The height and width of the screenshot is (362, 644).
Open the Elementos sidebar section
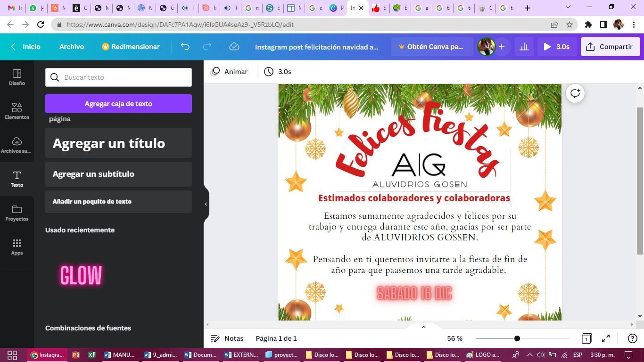(x=17, y=111)
